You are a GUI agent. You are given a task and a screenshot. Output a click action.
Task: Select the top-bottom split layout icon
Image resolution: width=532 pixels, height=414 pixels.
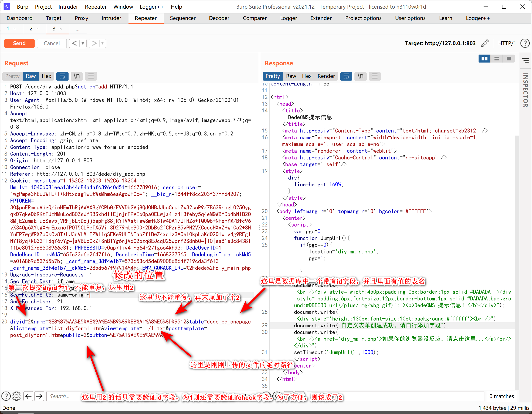497,59
